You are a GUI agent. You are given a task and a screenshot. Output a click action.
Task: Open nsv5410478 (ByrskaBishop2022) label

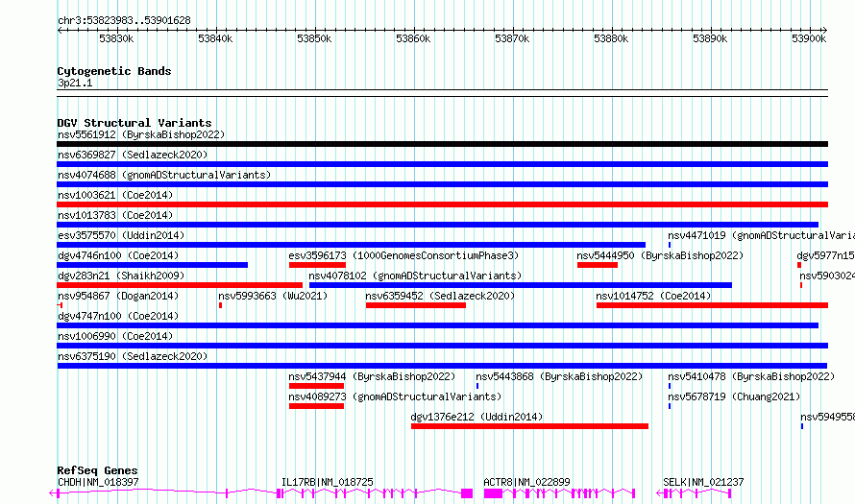coord(751,376)
